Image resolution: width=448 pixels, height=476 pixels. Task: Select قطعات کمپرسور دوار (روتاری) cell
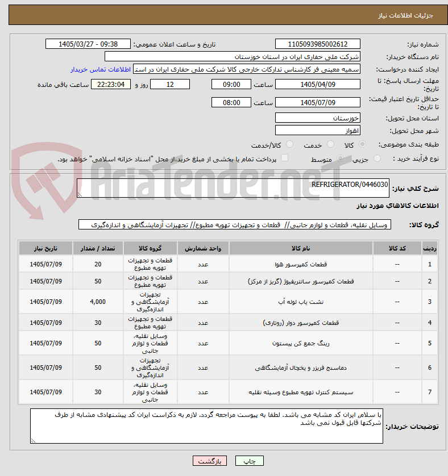(301, 323)
